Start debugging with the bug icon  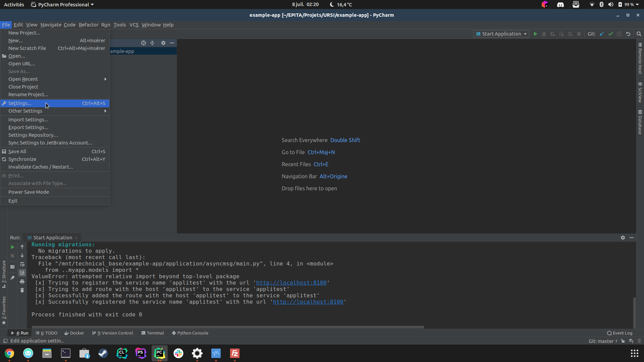[x=544, y=34]
